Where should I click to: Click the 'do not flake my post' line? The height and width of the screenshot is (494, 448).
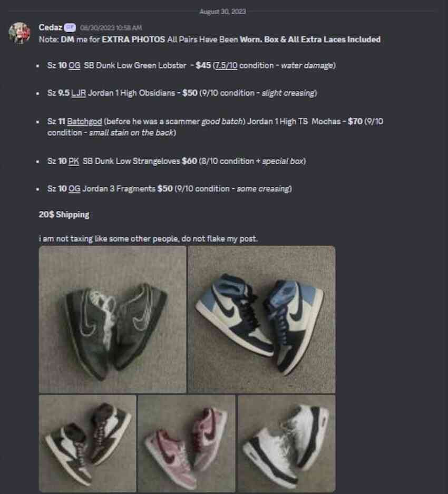[x=148, y=238]
